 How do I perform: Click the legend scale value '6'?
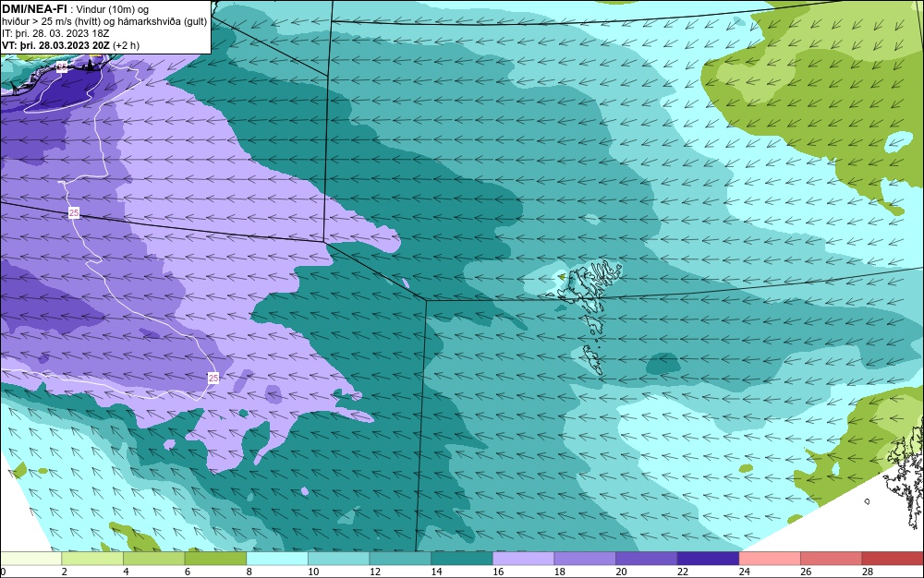pyautogui.click(x=188, y=572)
